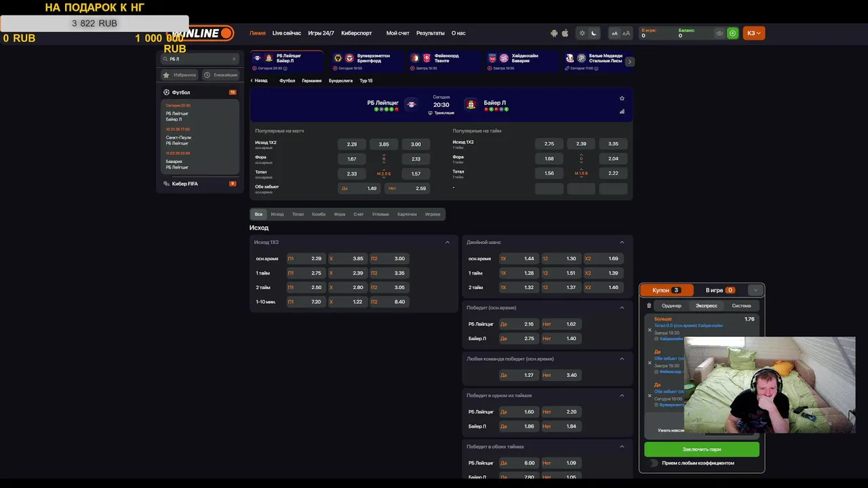This screenshot has height=488, width=868.
Task: Switch to the Исход market tab
Action: pyautogui.click(x=277, y=214)
